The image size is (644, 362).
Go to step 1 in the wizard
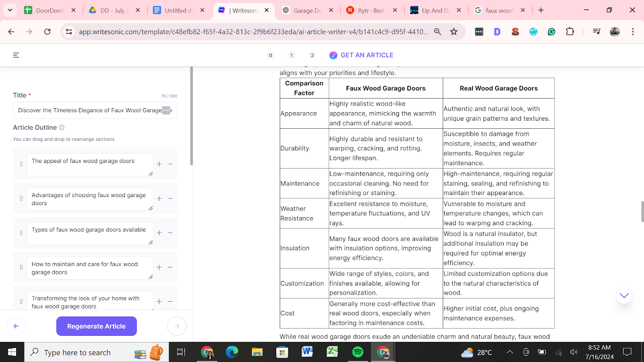(x=291, y=55)
